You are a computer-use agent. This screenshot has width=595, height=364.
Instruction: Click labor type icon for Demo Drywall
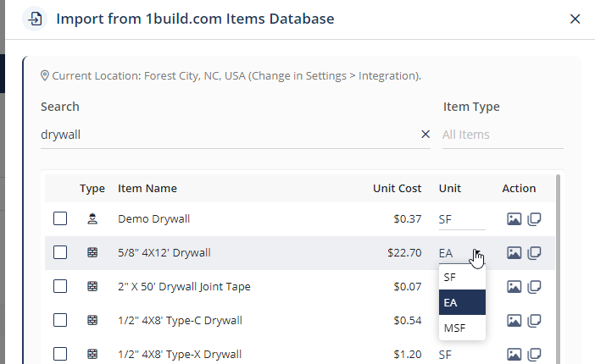[x=92, y=218]
